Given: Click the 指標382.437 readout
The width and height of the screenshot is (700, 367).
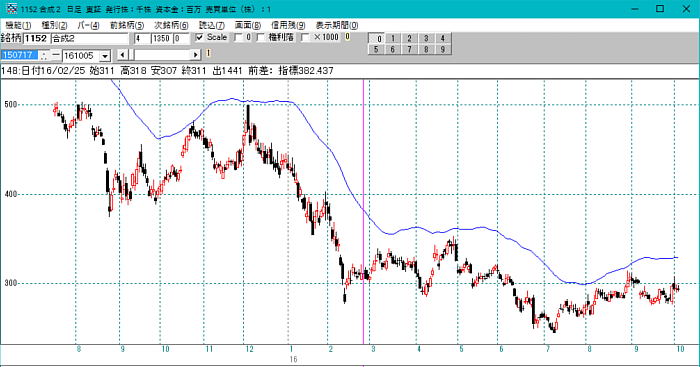Looking at the screenshot, I should pyautogui.click(x=306, y=71).
